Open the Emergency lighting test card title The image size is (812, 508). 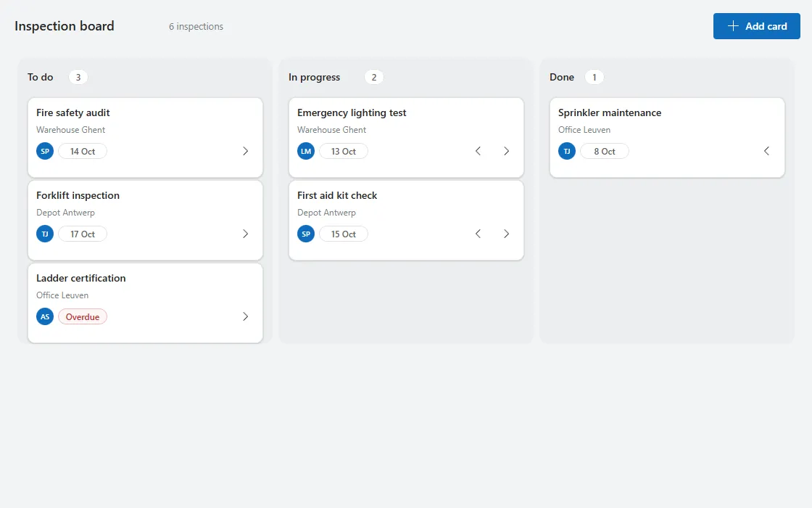click(x=352, y=112)
